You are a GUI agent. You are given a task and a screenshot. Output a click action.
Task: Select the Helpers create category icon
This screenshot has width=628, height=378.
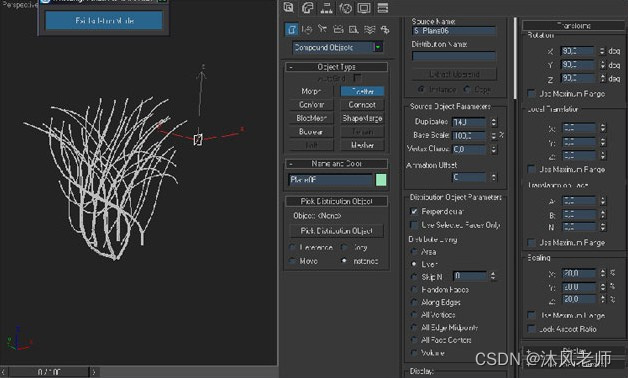[x=354, y=29]
